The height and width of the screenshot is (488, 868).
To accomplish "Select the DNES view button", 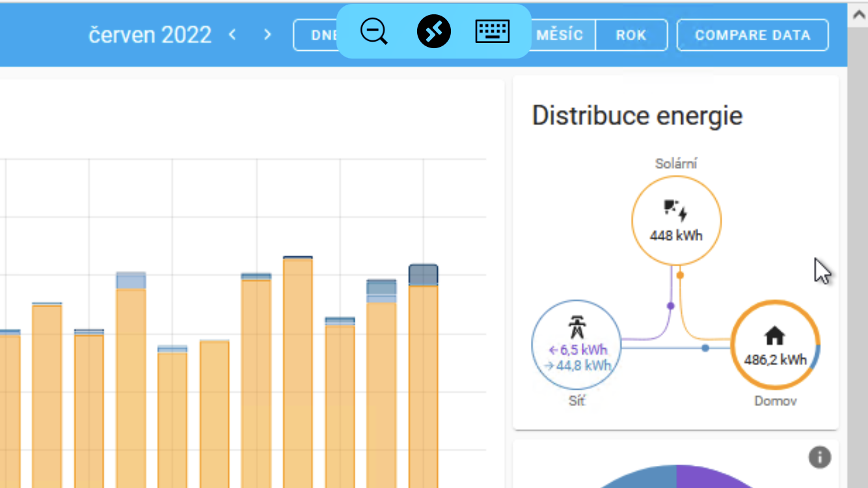I will click(x=316, y=35).
